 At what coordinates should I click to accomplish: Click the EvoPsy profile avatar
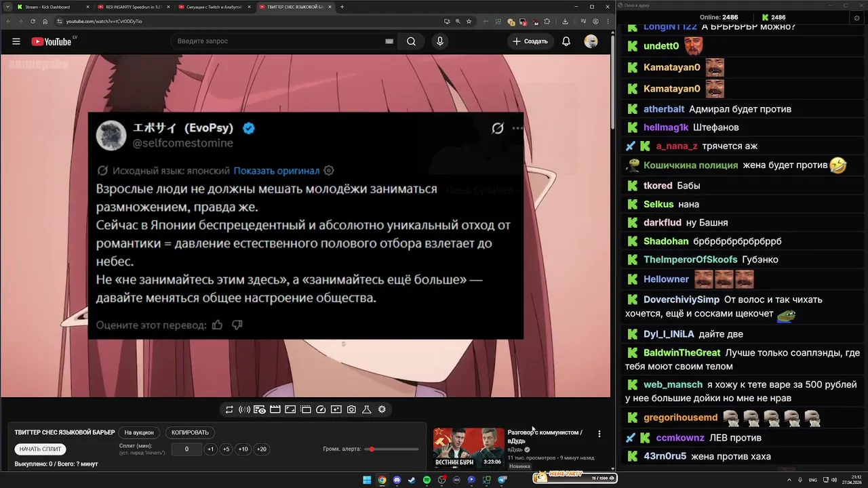(111, 136)
